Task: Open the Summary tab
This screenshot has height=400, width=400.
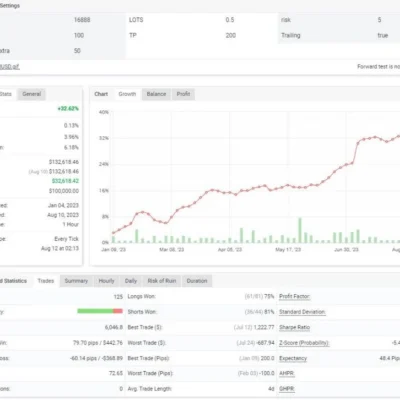Action: point(76,281)
